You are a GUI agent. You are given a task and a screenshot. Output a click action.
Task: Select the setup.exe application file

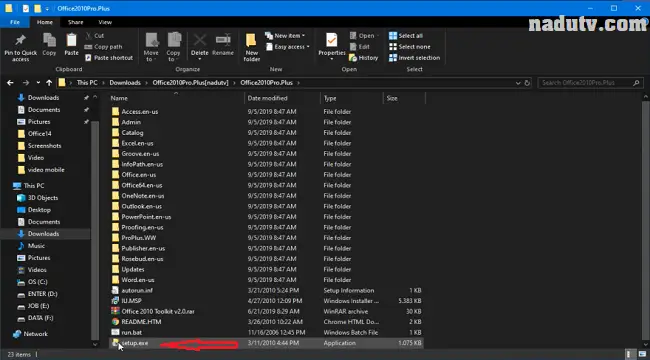pyautogui.click(x=266, y=343)
